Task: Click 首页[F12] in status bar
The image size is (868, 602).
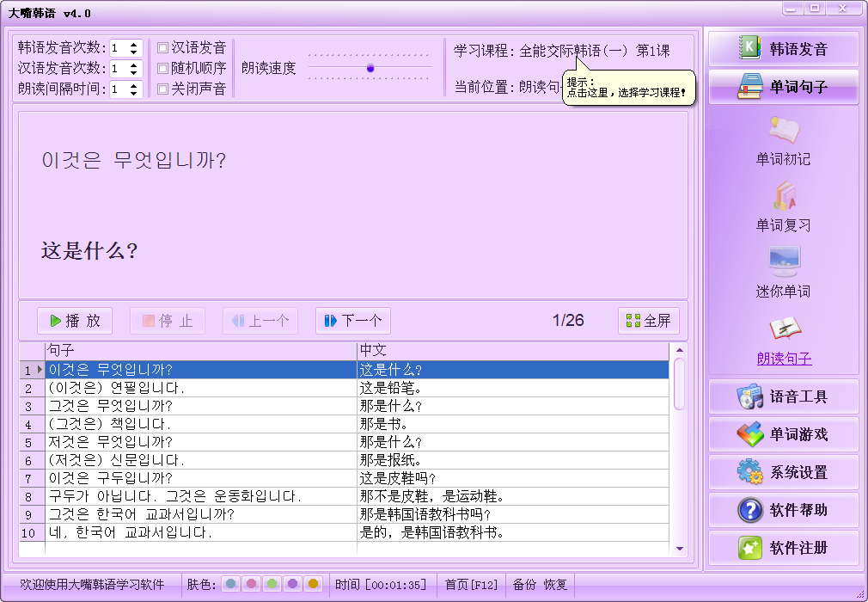Action: 471,584
